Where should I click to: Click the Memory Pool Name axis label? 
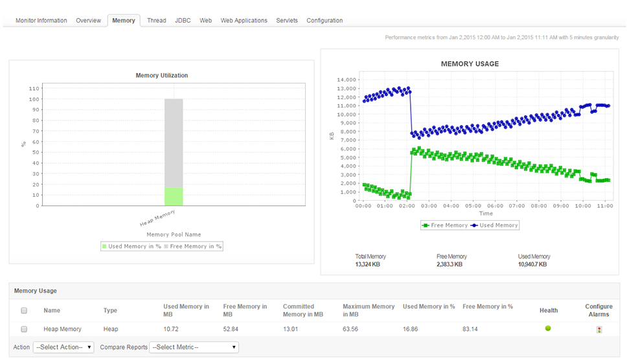(x=174, y=234)
